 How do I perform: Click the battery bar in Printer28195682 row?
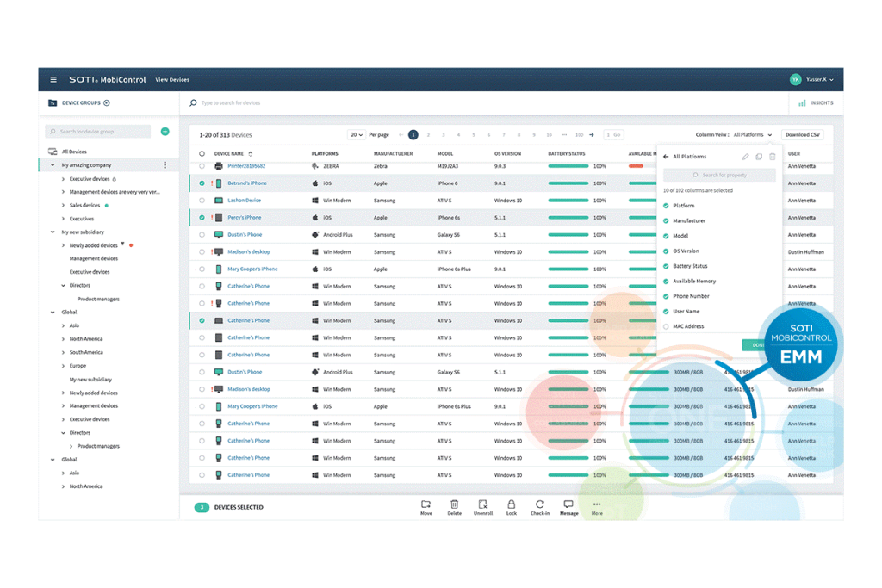[568, 166]
